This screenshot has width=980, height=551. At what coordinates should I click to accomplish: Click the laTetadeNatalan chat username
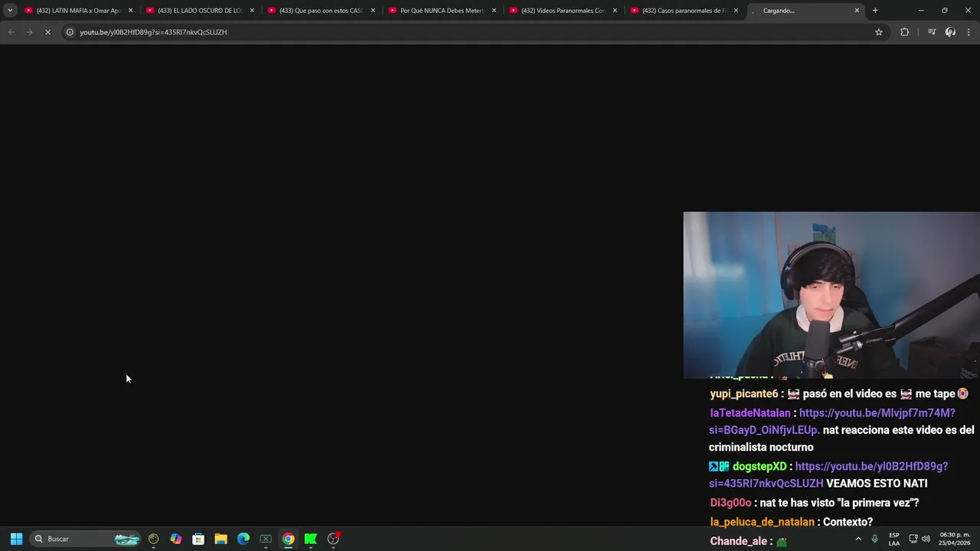tap(750, 412)
